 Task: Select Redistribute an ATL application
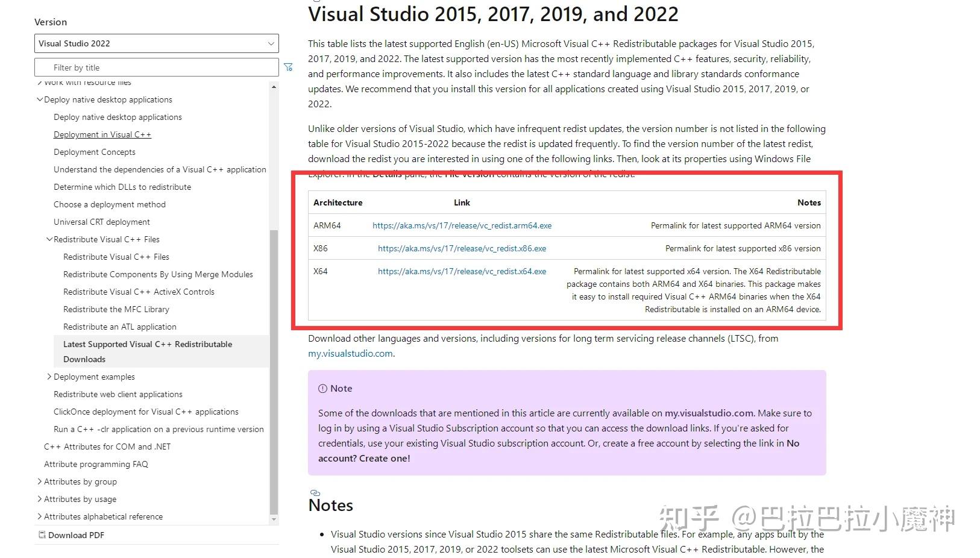click(x=120, y=327)
